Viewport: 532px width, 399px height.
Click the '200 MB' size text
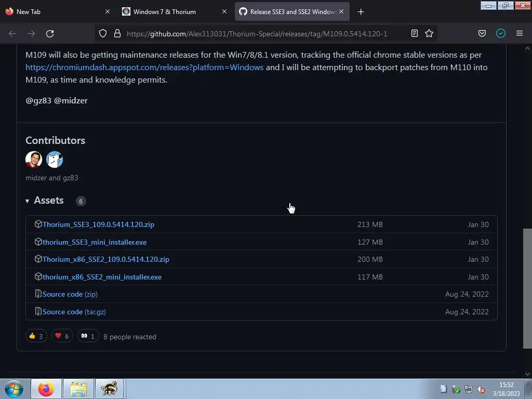[x=370, y=259]
